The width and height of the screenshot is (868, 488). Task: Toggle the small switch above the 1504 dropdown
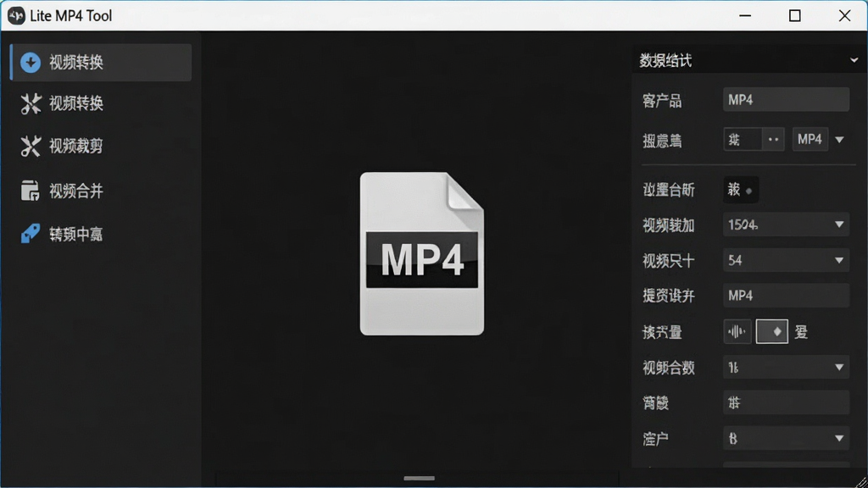tap(741, 190)
